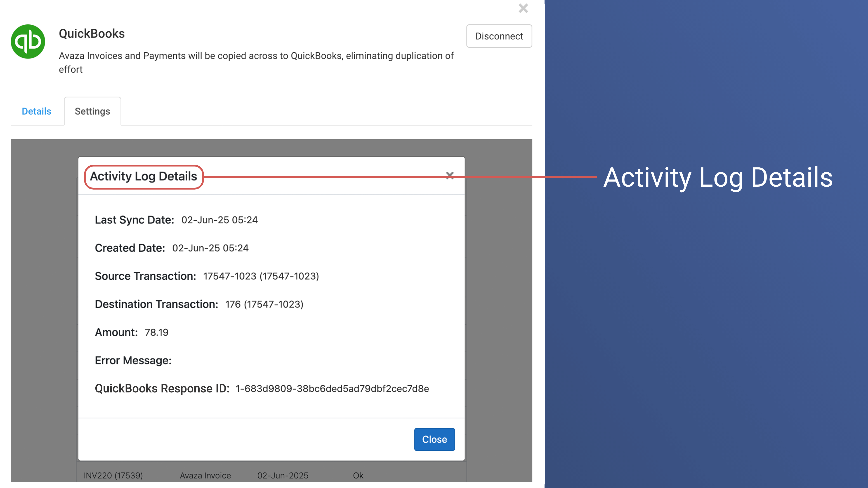Open the Settings tab

coord(92,111)
